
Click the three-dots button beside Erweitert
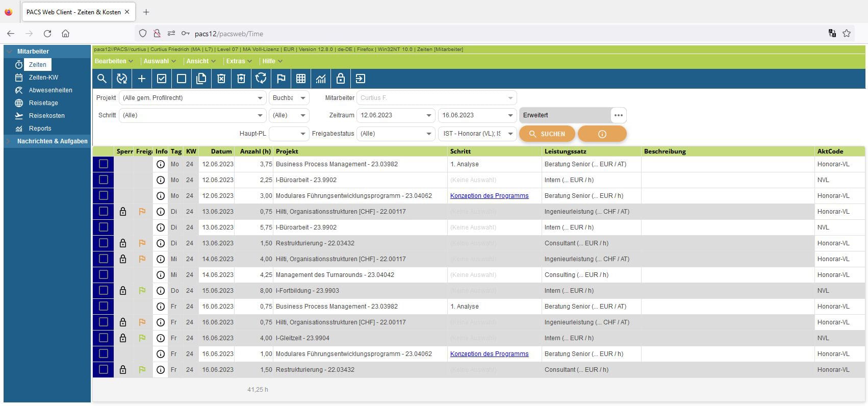pos(619,115)
